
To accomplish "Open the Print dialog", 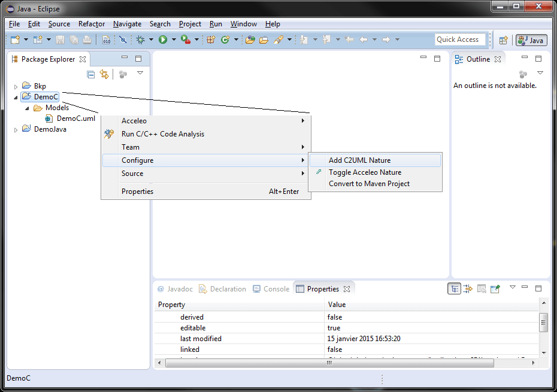I will [87, 39].
